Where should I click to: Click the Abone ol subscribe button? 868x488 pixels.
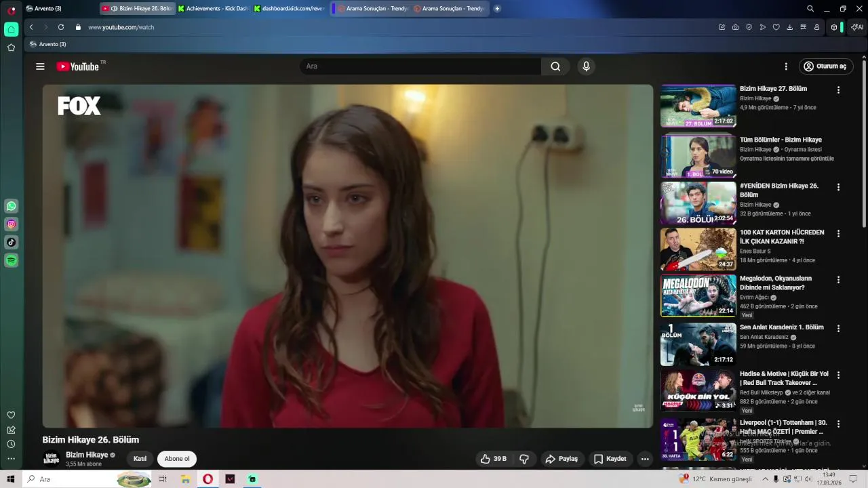tap(177, 459)
